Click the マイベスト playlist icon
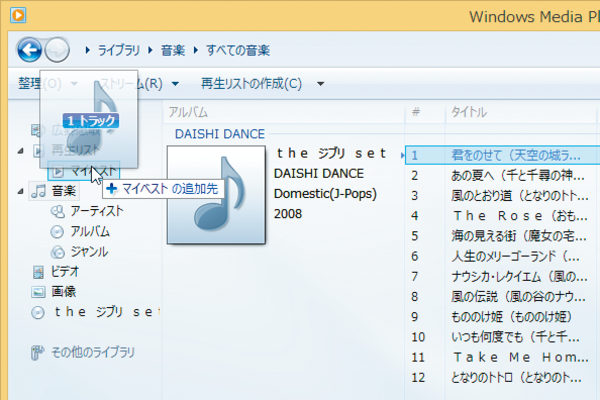Image resolution: width=600 pixels, height=400 pixels. pyautogui.click(x=58, y=171)
